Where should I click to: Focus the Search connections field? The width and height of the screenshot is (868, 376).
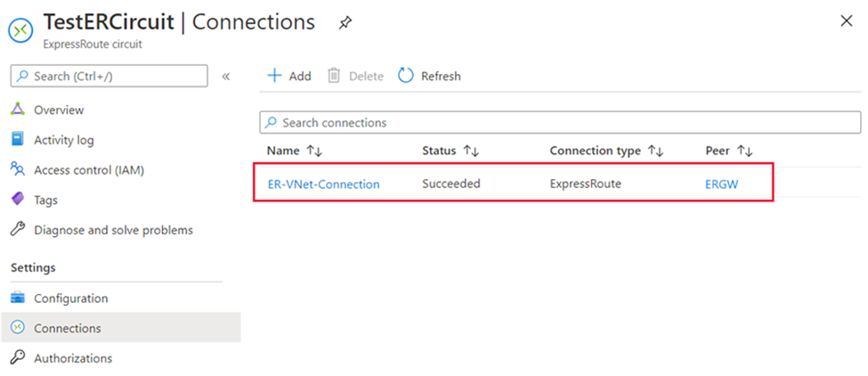point(561,122)
